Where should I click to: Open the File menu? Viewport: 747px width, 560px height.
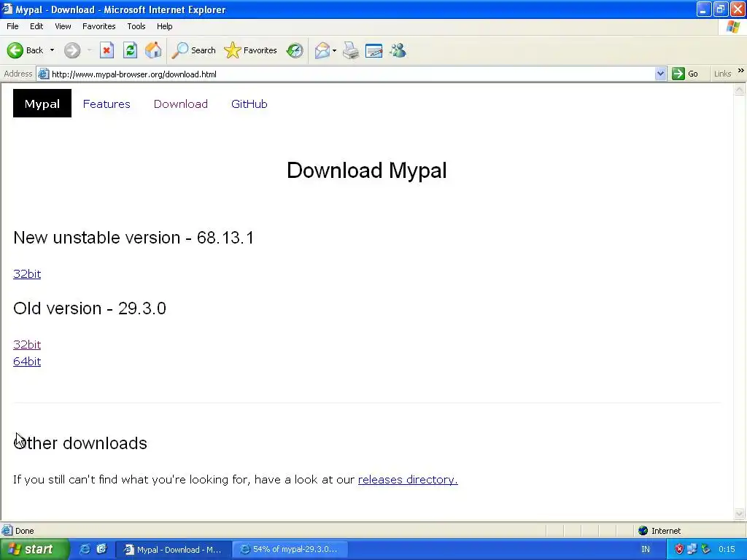tap(12, 26)
